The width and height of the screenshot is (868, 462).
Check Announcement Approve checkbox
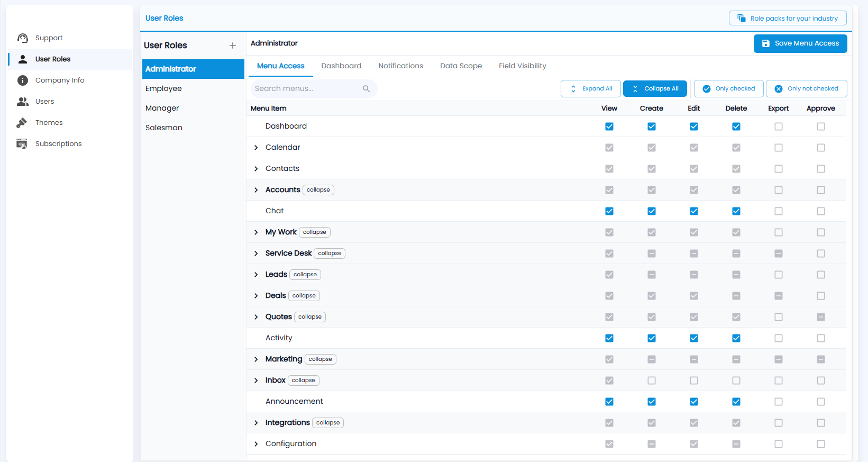[x=821, y=402]
